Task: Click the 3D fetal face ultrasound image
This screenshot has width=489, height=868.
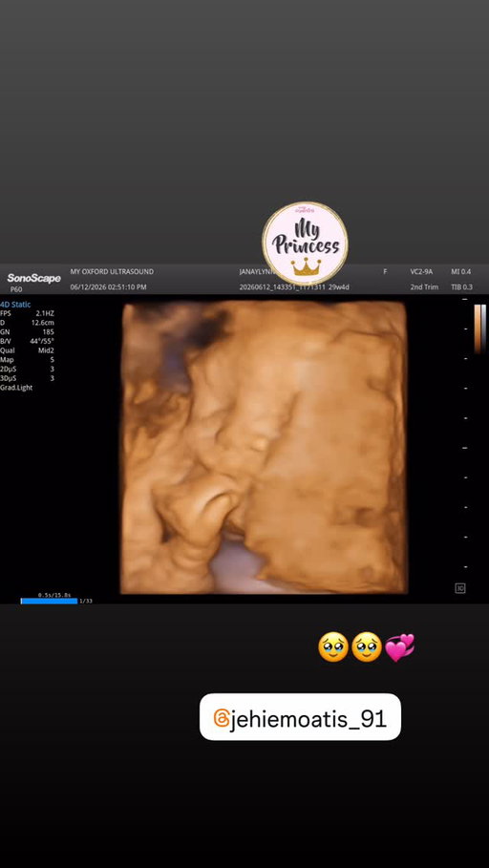Action: coord(265,447)
